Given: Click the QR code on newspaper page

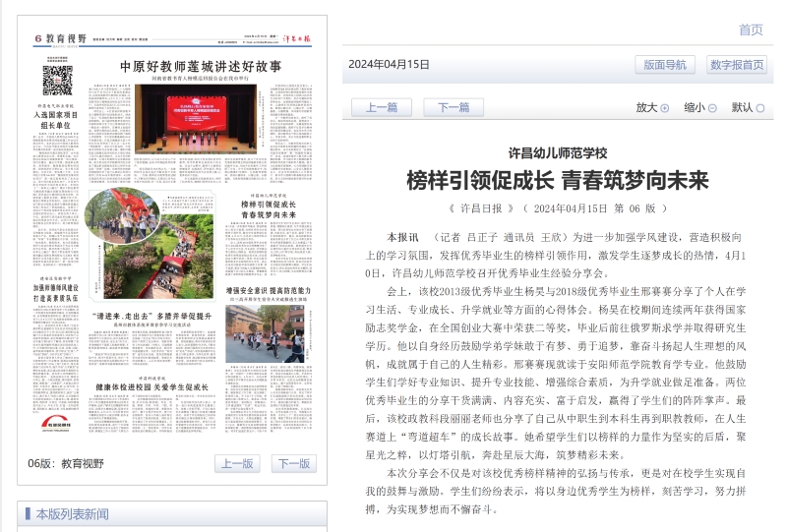Looking at the screenshot, I should (57, 80).
